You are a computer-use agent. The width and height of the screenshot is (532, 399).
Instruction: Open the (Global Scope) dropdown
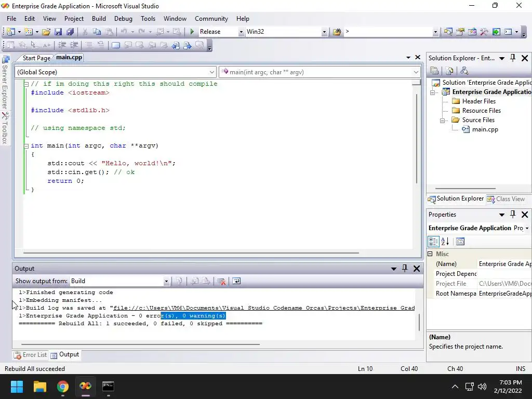point(212,72)
